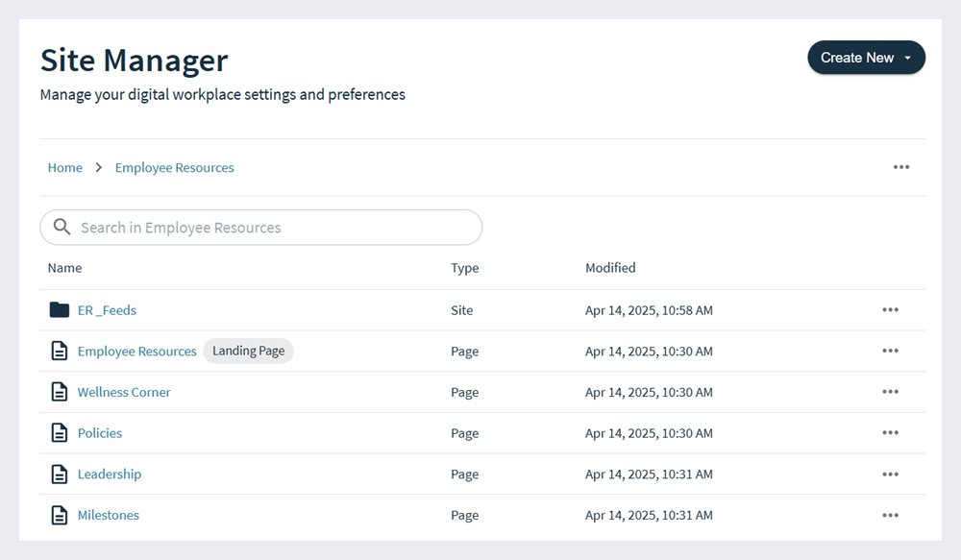Open the Milestones page link
961x560 pixels.
pos(109,515)
